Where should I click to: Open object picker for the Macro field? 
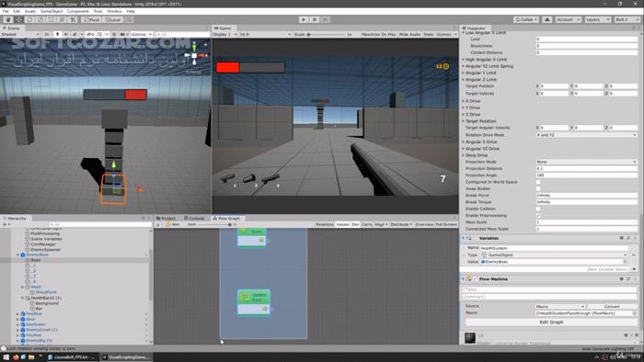pos(634,313)
